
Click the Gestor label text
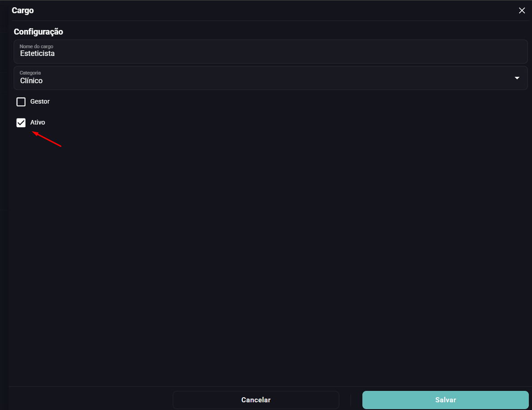(40, 101)
